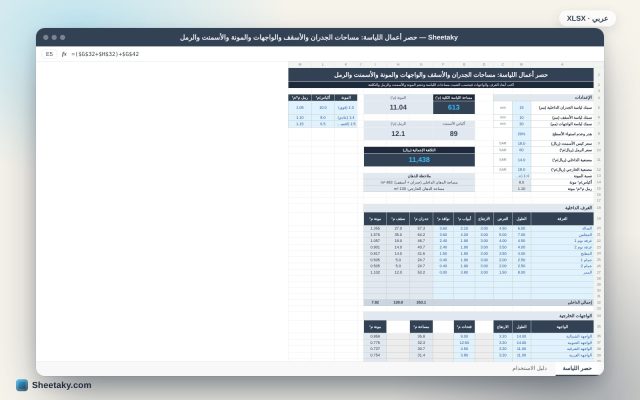Image resolution: width=640 pixels, height=400 pixels.
Task: Select the total plaster area value 613
Action: pos(453,107)
